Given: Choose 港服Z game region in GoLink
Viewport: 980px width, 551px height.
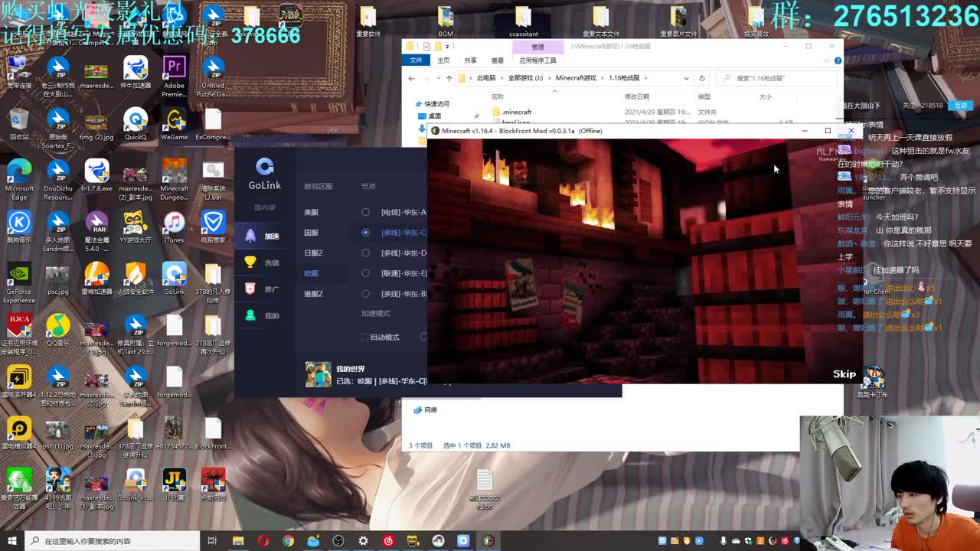Looking at the screenshot, I should [313, 294].
